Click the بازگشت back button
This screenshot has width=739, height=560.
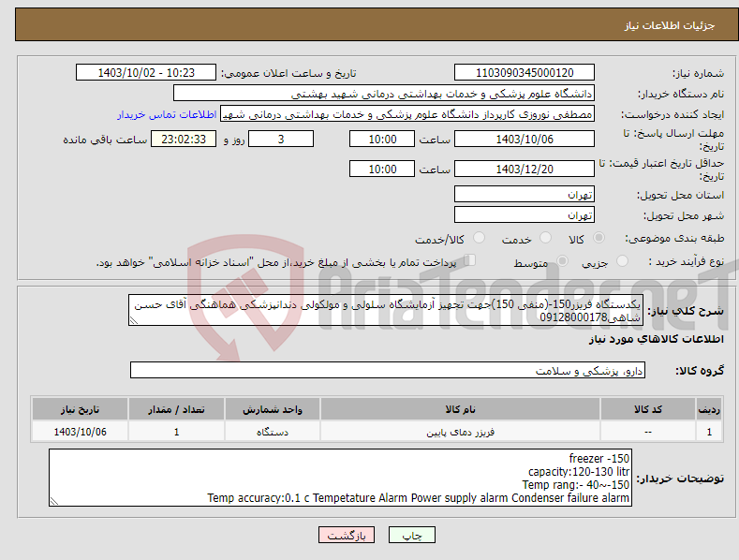pyautogui.click(x=347, y=535)
